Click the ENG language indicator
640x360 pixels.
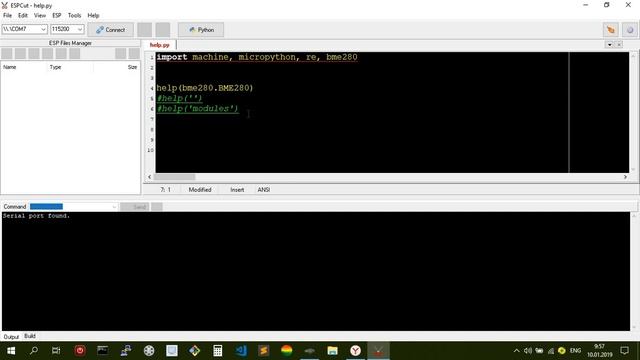[575, 351]
